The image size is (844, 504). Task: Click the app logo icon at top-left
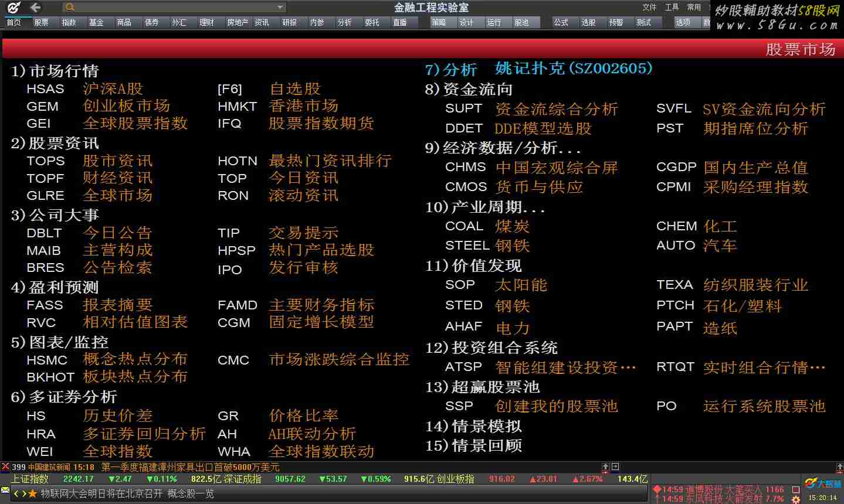(x=13, y=8)
